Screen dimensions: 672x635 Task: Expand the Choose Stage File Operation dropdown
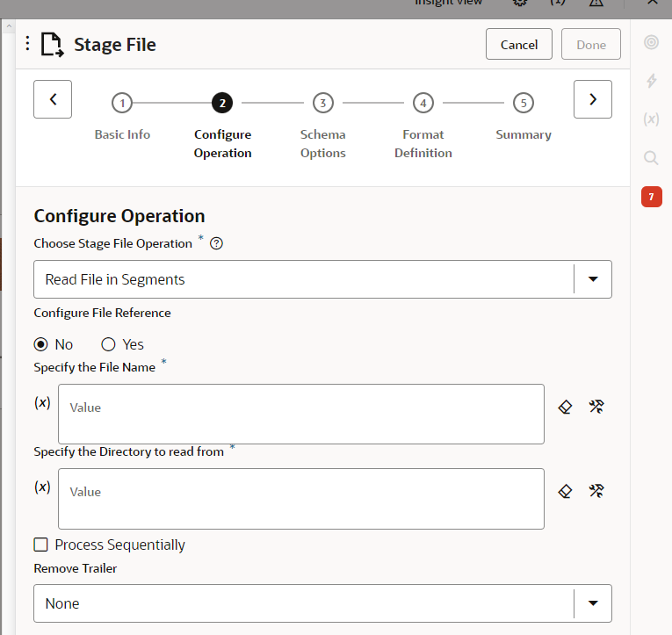tap(593, 279)
